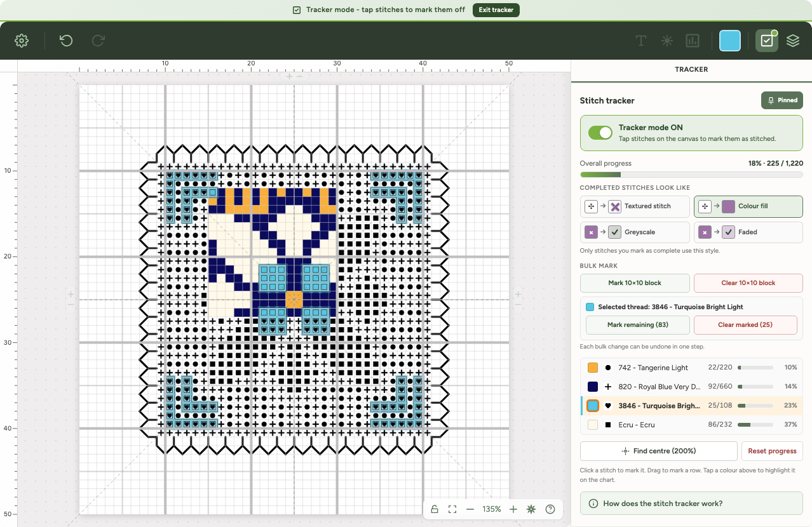
Task: Select Ecru - Ecru thread row
Action: point(691,425)
